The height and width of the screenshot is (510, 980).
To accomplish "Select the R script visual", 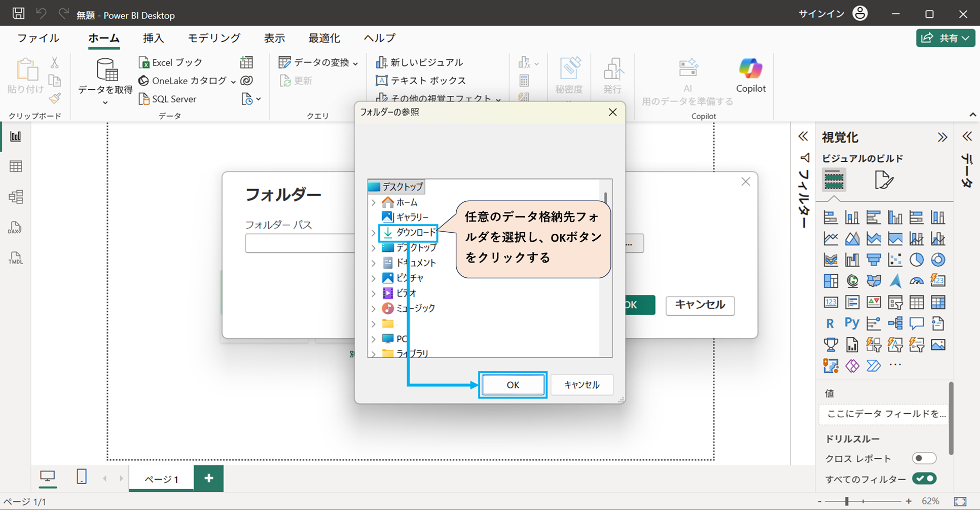I will (830, 323).
